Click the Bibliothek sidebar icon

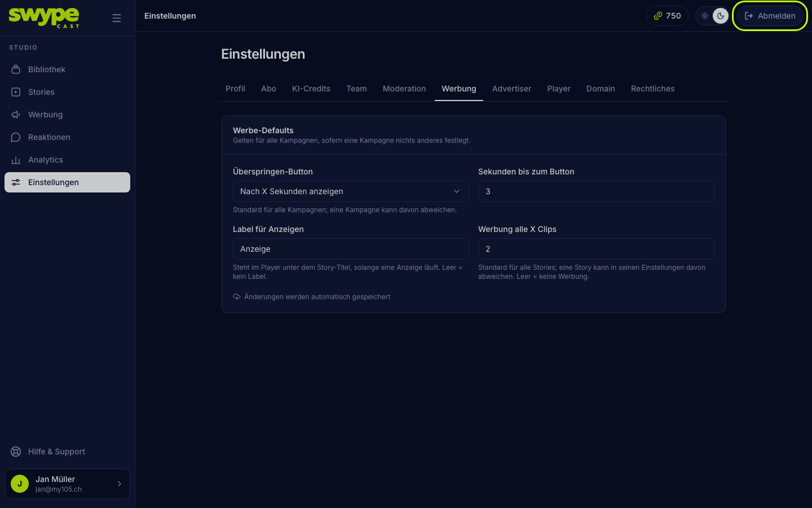tap(16, 69)
